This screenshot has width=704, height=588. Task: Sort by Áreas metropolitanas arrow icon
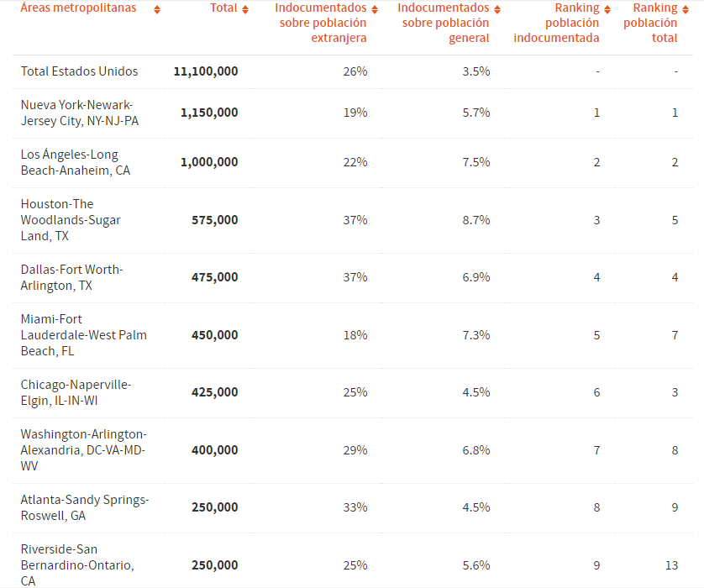157,9
